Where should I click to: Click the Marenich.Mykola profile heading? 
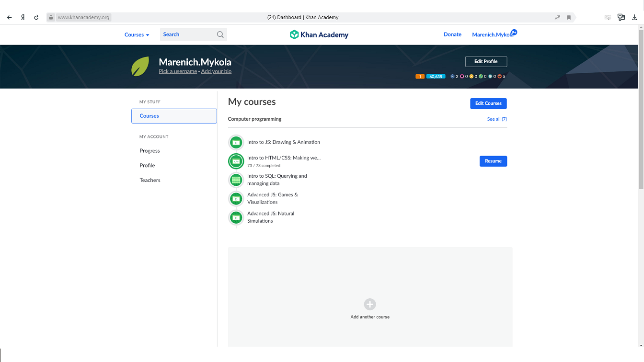coord(195,62)
